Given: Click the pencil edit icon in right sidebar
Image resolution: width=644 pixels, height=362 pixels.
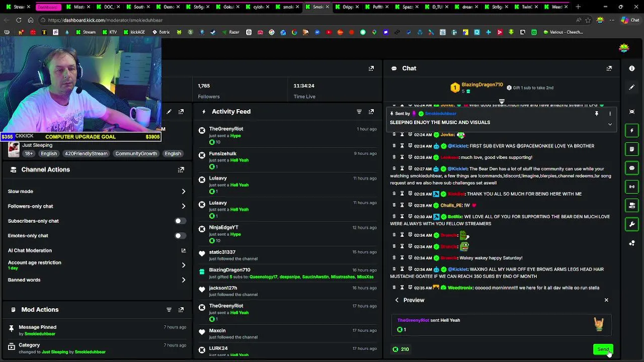Looking at the screenshot, I should pyautogui.click(x=632, y=87).
